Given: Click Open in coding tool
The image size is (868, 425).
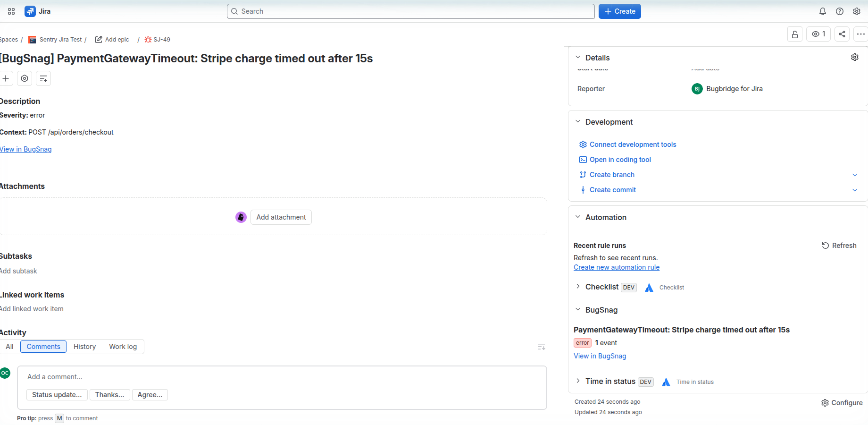Looking at the screenshot, I should [x=615, y=160].
